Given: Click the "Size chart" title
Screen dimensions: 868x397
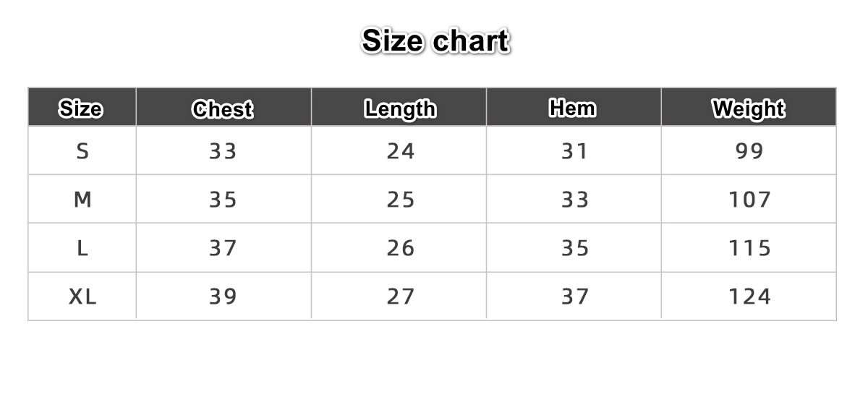Looking at the screenshot, I should click(435, 41).
